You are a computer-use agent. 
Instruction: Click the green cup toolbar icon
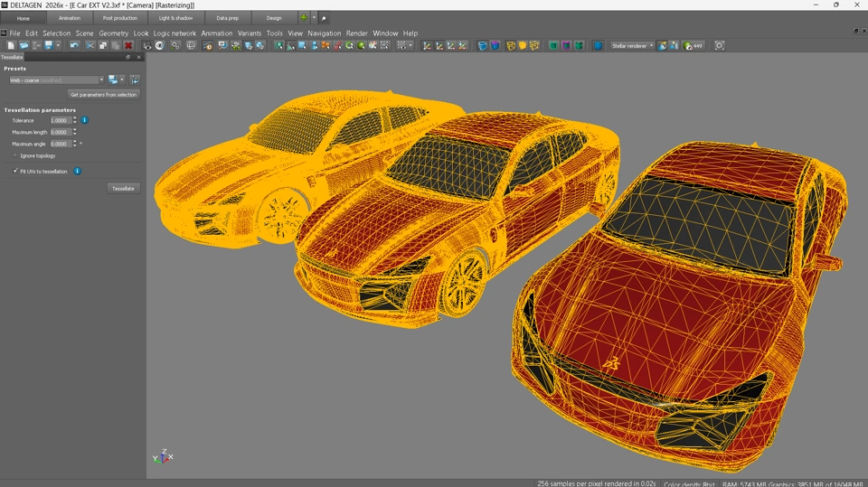pos(553,46)
